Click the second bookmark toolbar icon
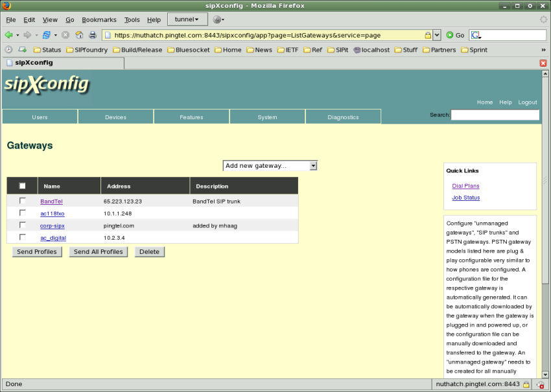551x392 pixels. pos(23,50)
